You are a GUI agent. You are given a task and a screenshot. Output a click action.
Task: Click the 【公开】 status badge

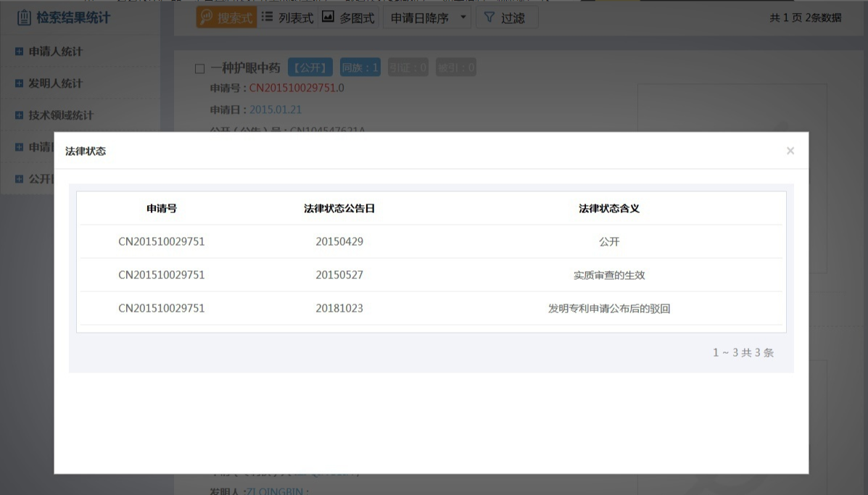click(x=310, y=68)
